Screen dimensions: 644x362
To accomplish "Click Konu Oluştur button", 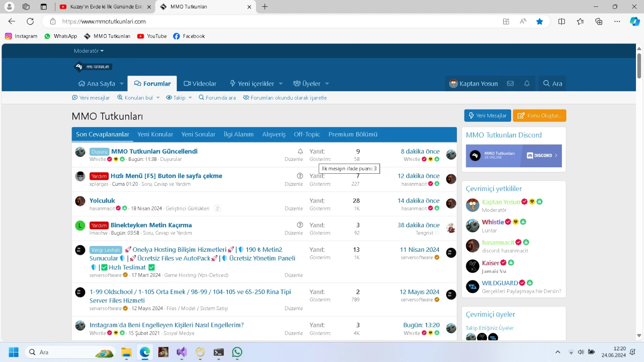I will click(x=539, y=115).
